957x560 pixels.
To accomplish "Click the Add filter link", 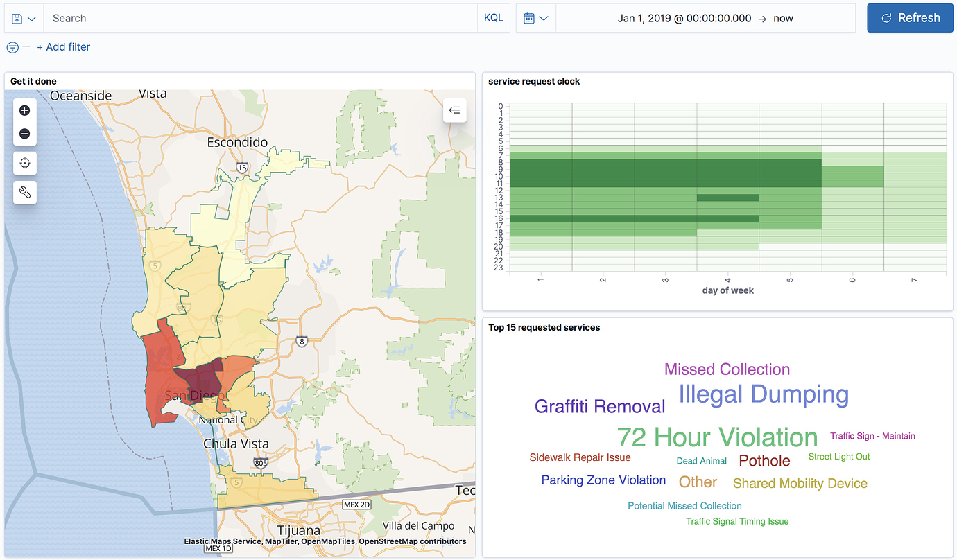I will point(64,46).
